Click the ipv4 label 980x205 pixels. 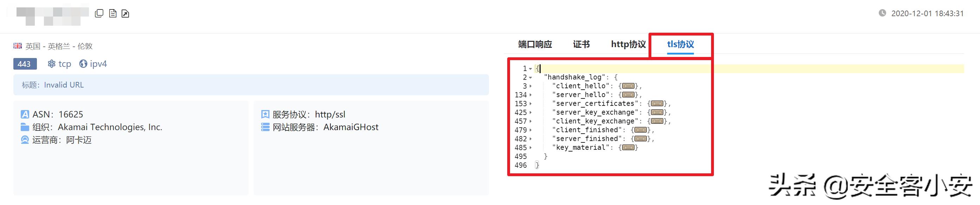pyautogui.click(x=98, y=64)
